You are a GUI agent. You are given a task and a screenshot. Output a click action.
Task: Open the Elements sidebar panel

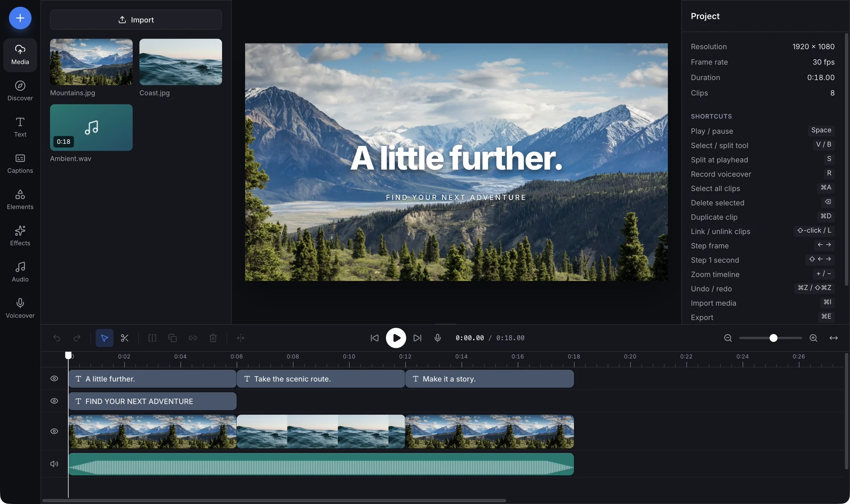(x=20, y=200)
